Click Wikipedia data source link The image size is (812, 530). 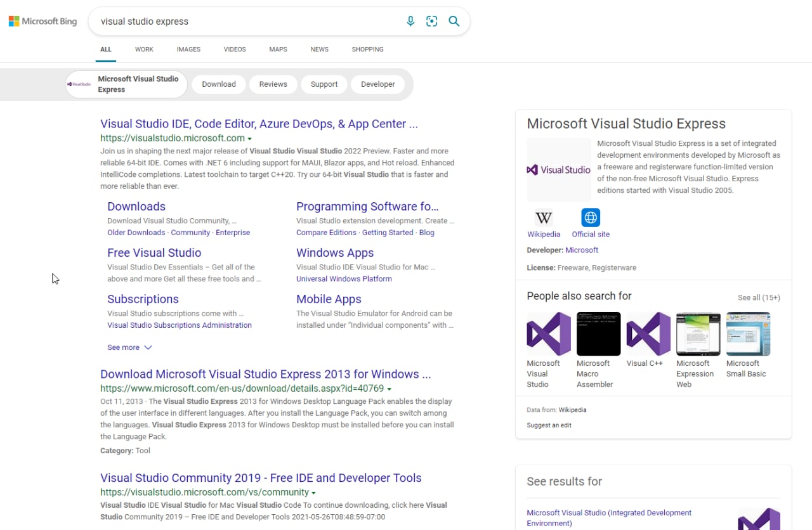pos(572,410)
